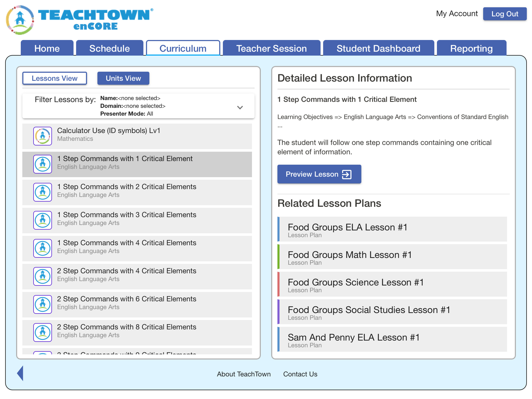
Task: Open Food Groups Science Lesson #1 plan
Action: 392,284
